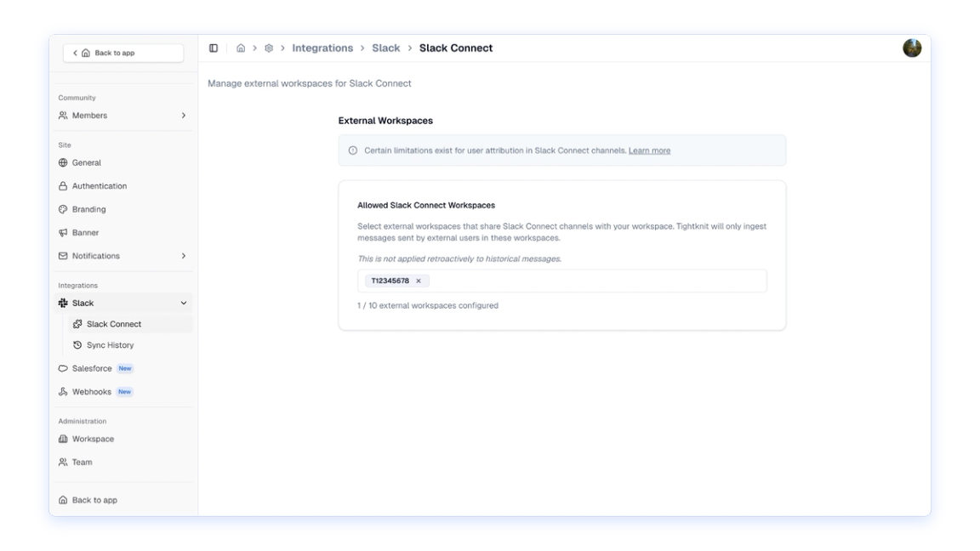
Task: Click the Sync History clock icon
Action: coord(77,345)
